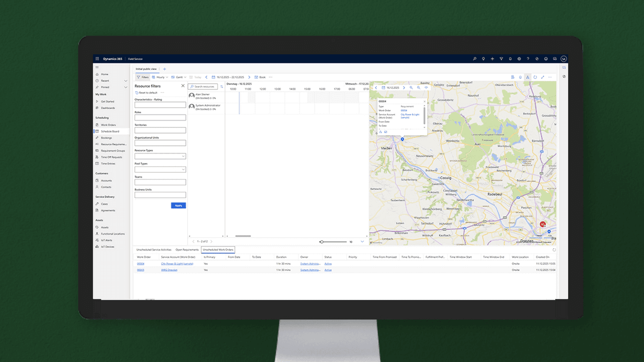Add a new schedule board tab

pyautogui.click(x=165, y=69)
